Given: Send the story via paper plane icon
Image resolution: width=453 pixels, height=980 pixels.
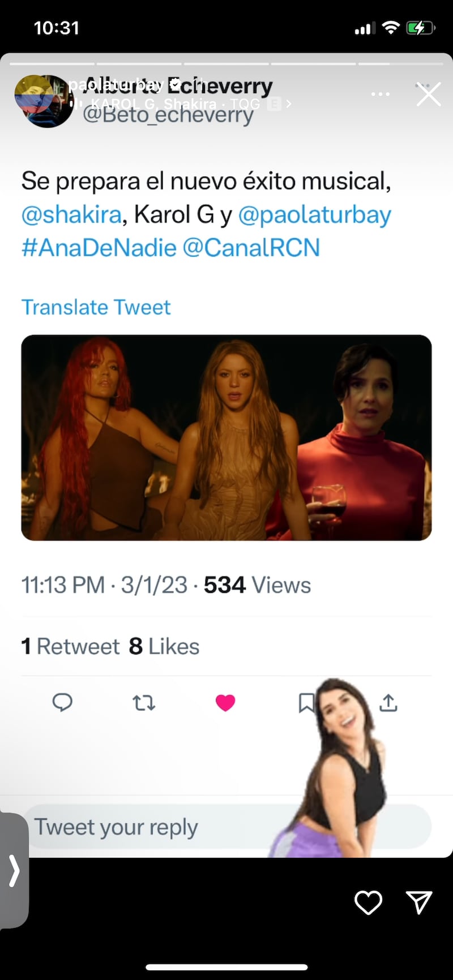Looking at the screenshot, I should click(419, 902).
